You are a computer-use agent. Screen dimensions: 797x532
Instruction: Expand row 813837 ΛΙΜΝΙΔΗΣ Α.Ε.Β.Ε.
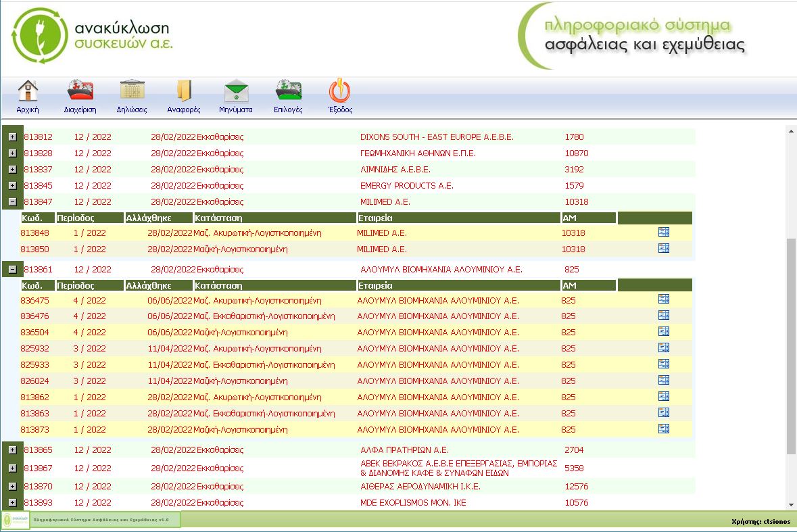pos(13,170)
